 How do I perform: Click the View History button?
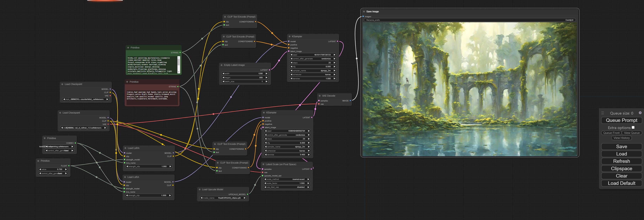click(x=621, y=138)
